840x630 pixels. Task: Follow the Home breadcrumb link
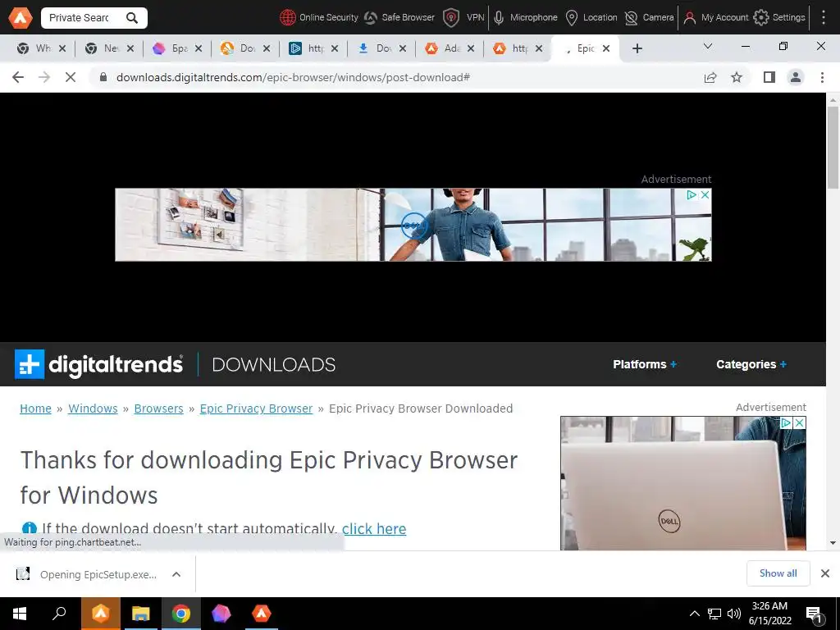pos(35,409)
